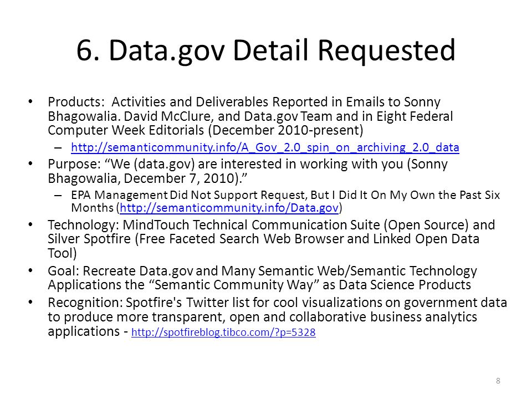Click the "Technology: MindTouch Technical Communication Suite" bullet
This screenshot has width=532, height=399.
click(271, 239)
